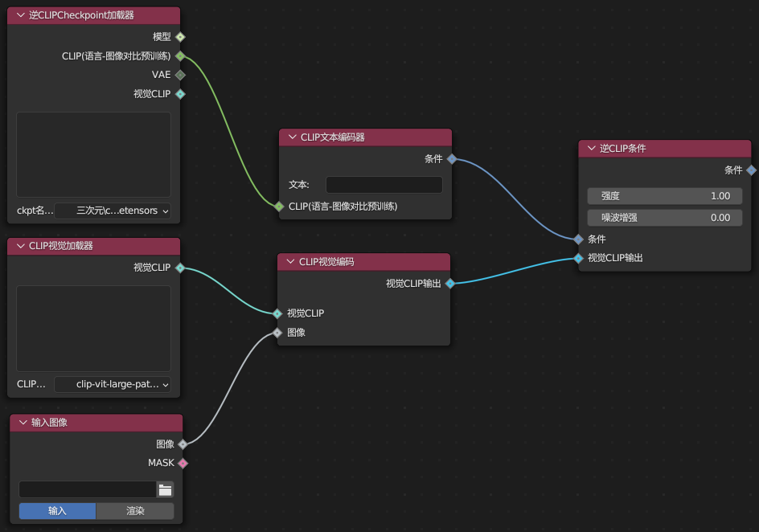The width and height of the screenshot is (759, 532).
Task: Click the 视觉CLIP输出 socket on CLIP视觉编码 node
Action: (x=450, y=284)
